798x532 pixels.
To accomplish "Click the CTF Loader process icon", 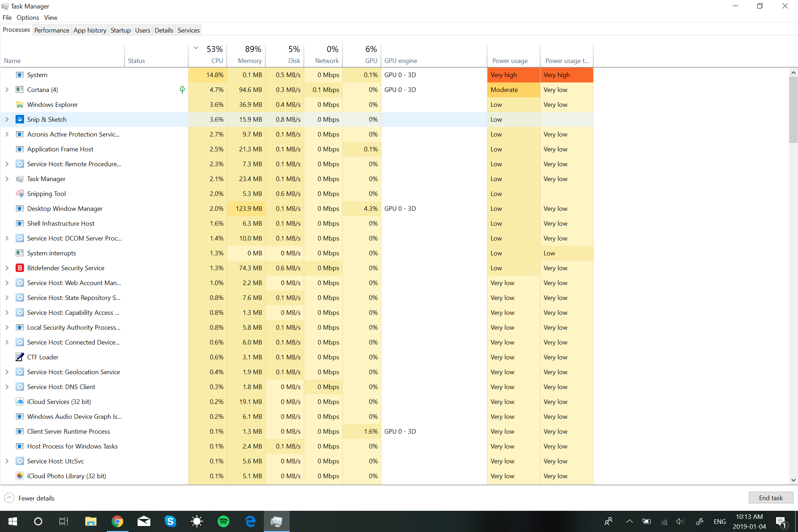I will coord(20,357).
